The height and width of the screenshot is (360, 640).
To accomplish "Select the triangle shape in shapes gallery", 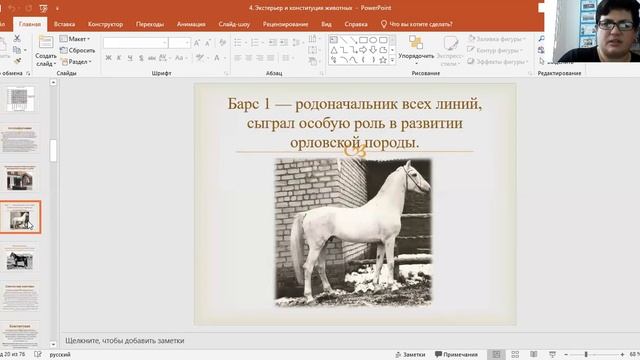I will [334, 50].
